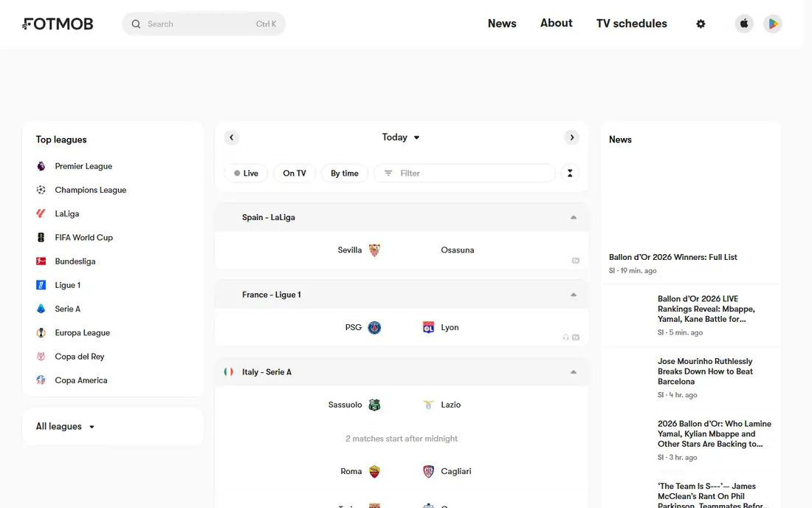Click the Osasuna team name

(x=457, y=250)
